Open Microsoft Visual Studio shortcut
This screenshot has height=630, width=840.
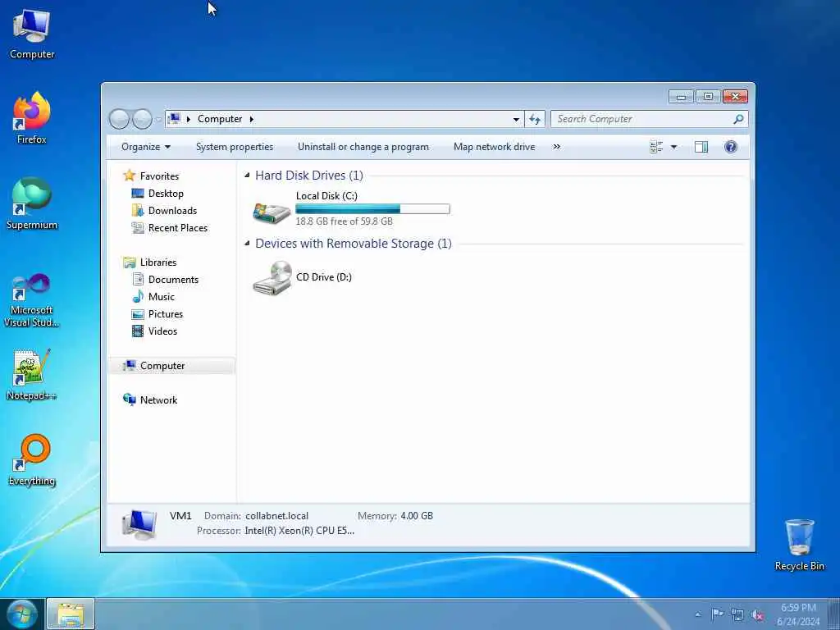[x=32, y=300]
